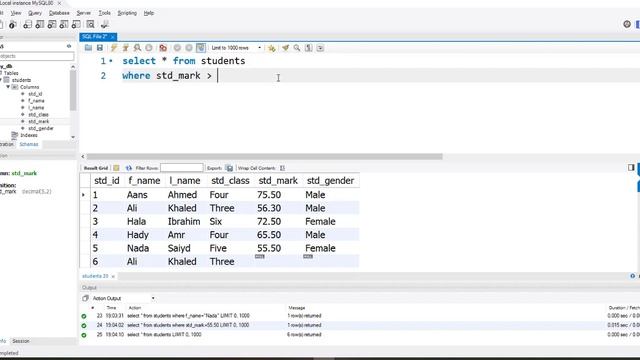Select the Indexes node in tree
The image size is (640, 360).
coord(29,135)
